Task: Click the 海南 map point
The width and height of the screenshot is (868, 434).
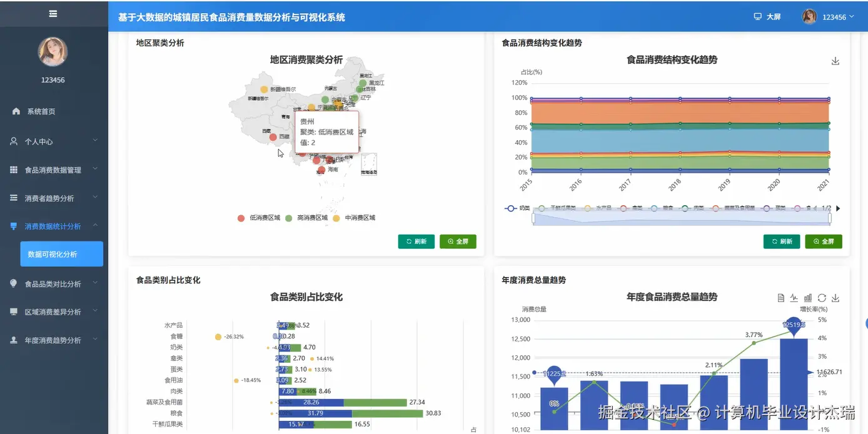Action: [x=321, y=169]
